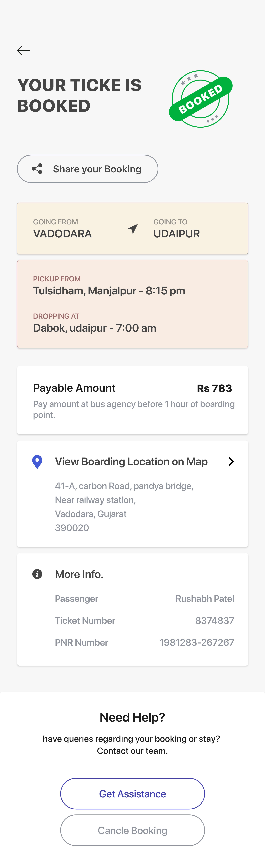Select the UDAIPUR destination label
The height and width of the screenshot is (868, 265).
176,234
